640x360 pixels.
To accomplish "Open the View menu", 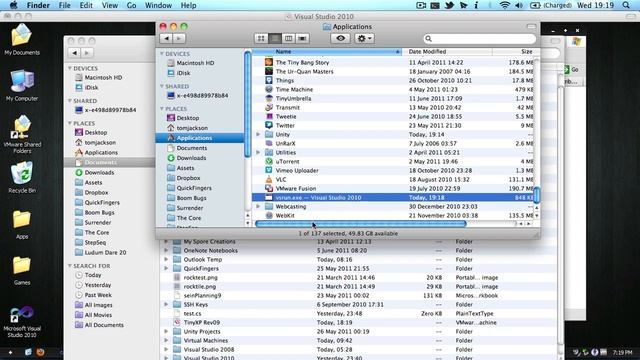I will coord(109,5).
